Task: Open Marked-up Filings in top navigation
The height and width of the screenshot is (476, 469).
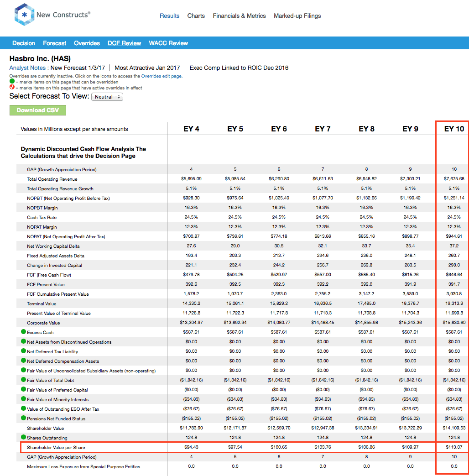Action: [x=297, y=16]
